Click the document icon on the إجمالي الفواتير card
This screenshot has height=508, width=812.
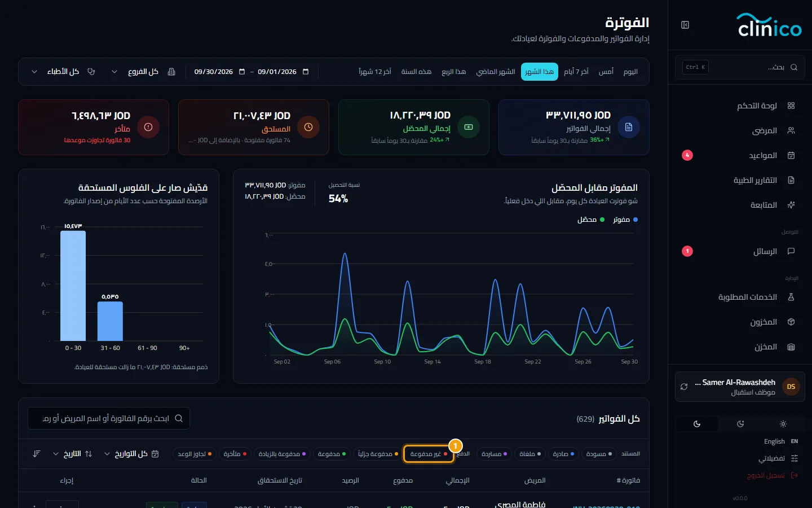point(629,127)
